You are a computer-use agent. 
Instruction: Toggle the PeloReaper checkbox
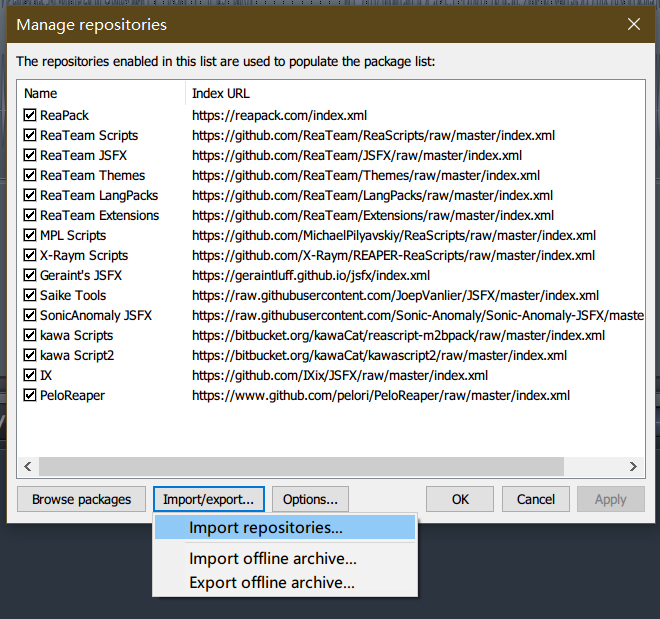coord(30,396)
